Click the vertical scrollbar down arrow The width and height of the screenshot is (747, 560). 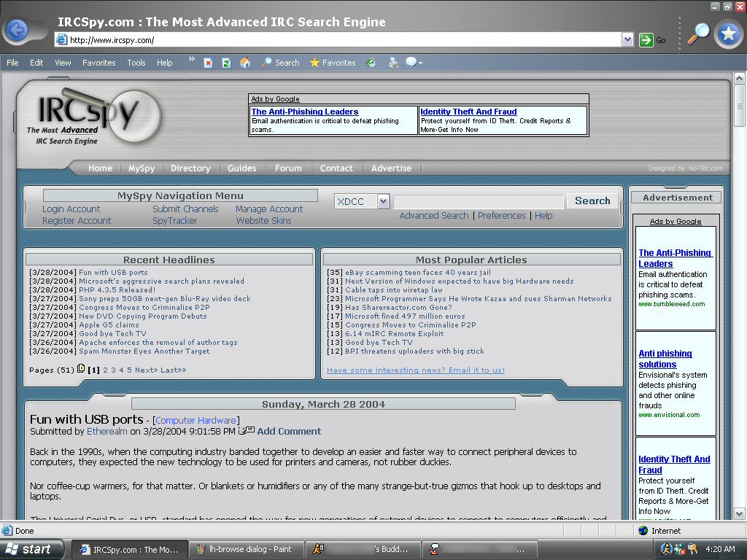coord(739,513)
